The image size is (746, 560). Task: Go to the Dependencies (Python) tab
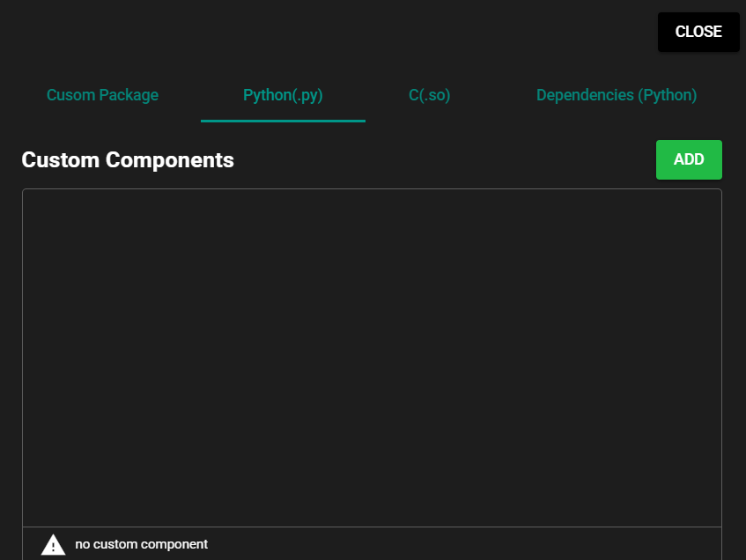coord(616,95)
